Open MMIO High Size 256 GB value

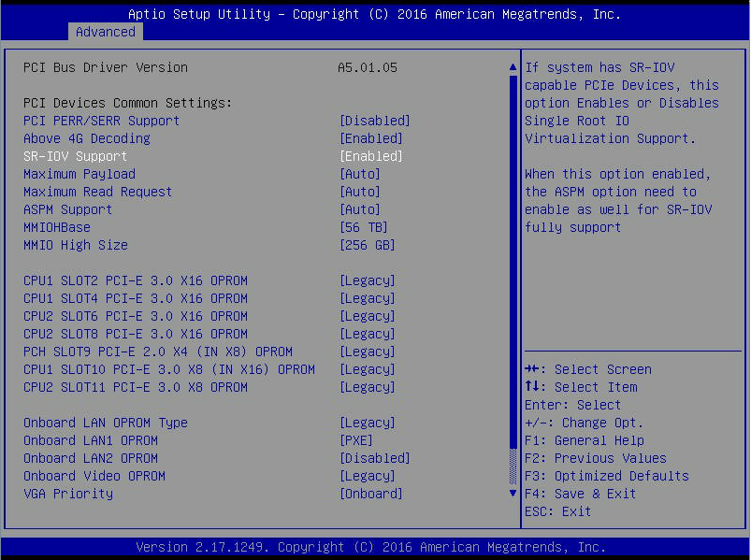click(368, 245)
